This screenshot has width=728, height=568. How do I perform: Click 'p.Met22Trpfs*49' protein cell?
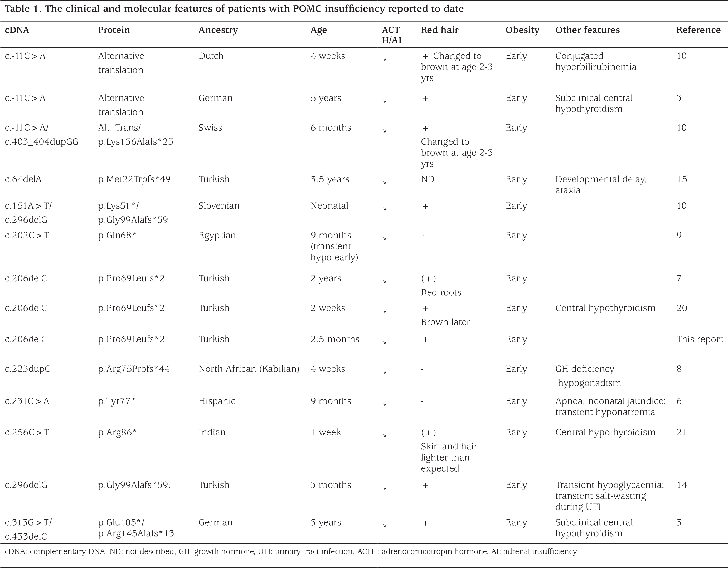click(134, 179)
